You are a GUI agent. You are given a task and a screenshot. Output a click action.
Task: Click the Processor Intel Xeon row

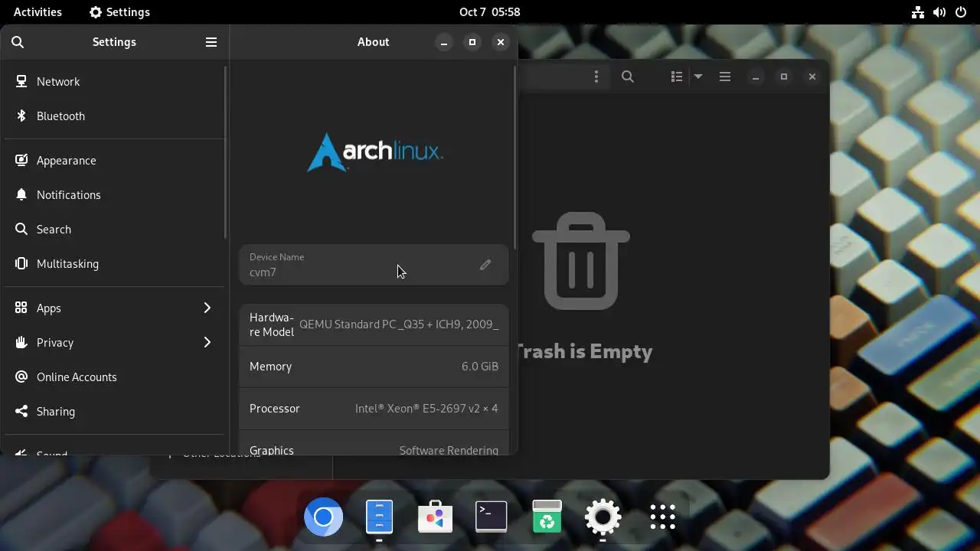[374, 409]
